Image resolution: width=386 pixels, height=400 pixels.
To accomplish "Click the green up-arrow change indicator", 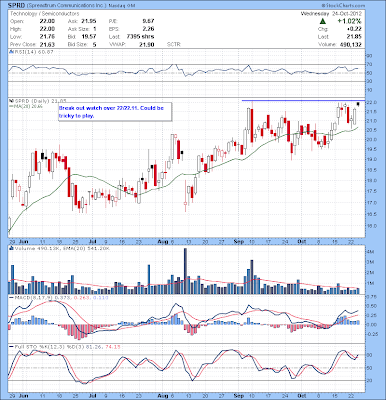I will click(322, 21).
